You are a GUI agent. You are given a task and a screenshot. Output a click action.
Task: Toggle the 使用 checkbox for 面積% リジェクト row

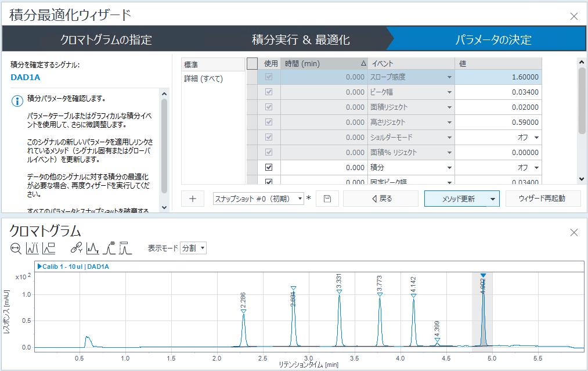(x=269, y=152)
